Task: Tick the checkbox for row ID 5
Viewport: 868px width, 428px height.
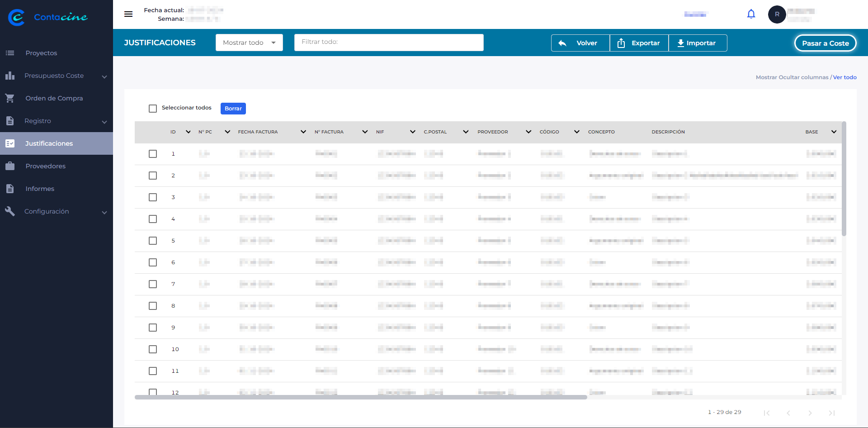Action: tap(153, 241)
